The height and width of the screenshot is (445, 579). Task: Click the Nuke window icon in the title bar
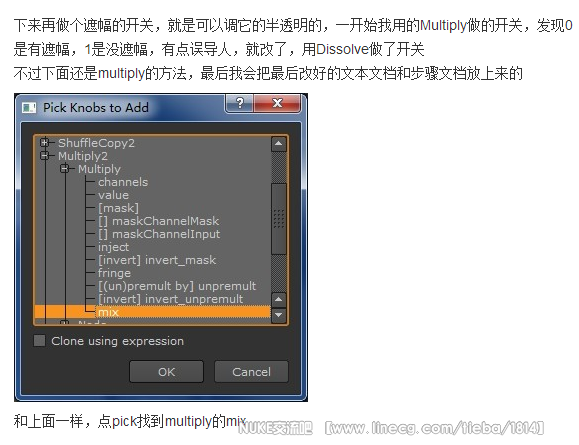click(x=29, y=108)
